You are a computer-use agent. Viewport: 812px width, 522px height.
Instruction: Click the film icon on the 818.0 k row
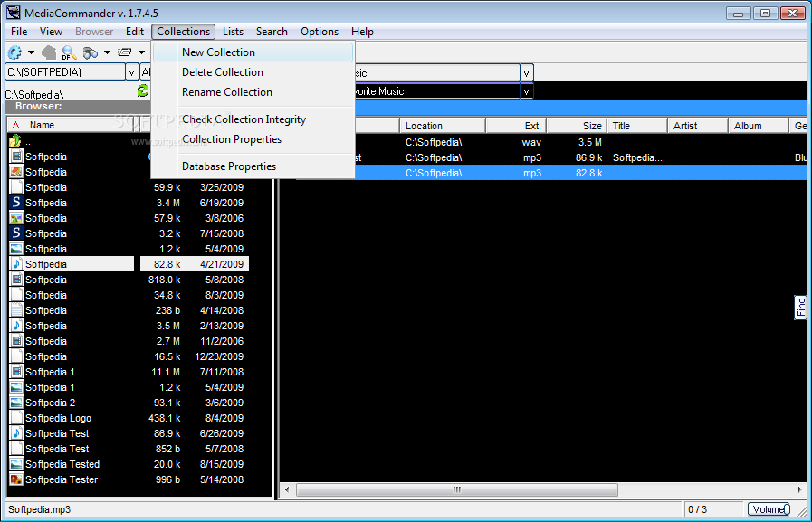click(16, 280)
